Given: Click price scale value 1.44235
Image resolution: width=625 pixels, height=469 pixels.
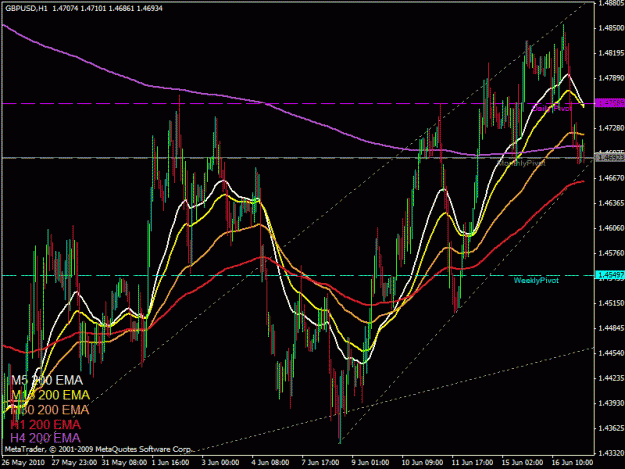Looking at the screenshot, I should click(611, 378).
